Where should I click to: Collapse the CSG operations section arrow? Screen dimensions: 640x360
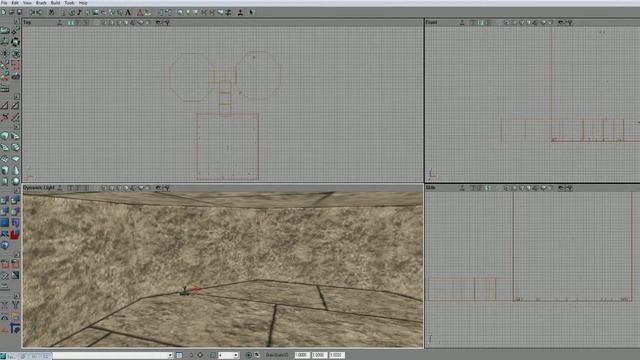pyautogui.click(x=16, y=191)
